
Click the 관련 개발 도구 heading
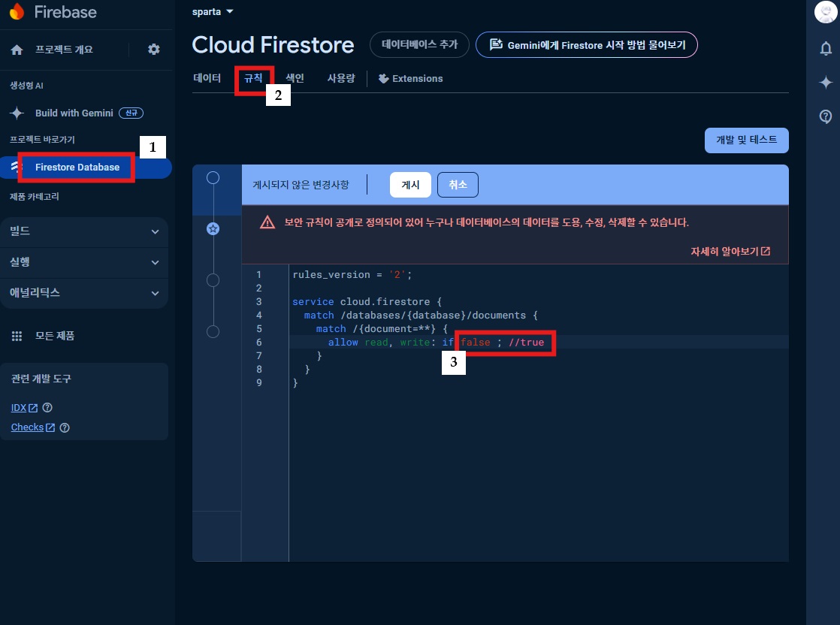pyautogui.click(x=41, y=379)
